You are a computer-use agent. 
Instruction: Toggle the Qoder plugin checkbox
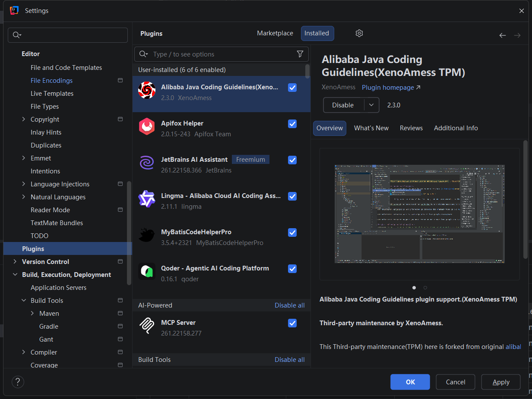click(292, 269)
